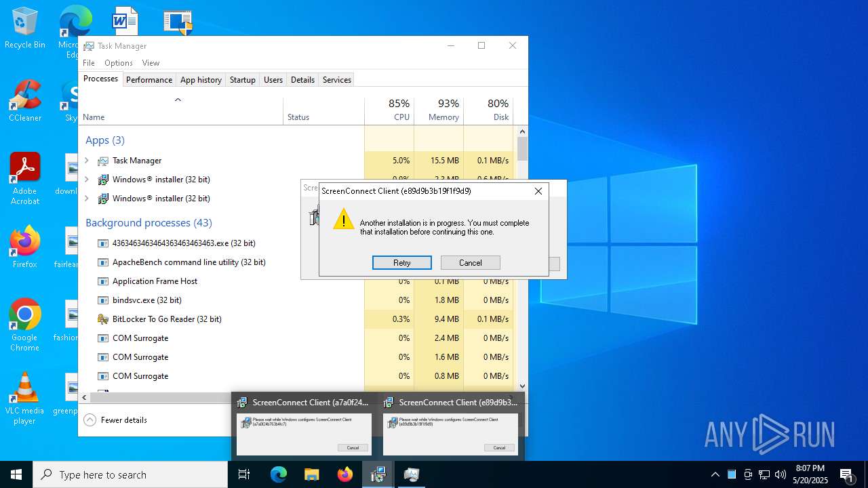
Task: Click Task Manager app row icon
Action: point(103,161)
